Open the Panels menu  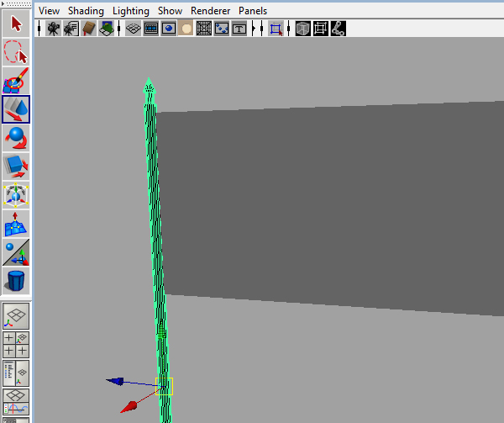click(x=253, y=11)
